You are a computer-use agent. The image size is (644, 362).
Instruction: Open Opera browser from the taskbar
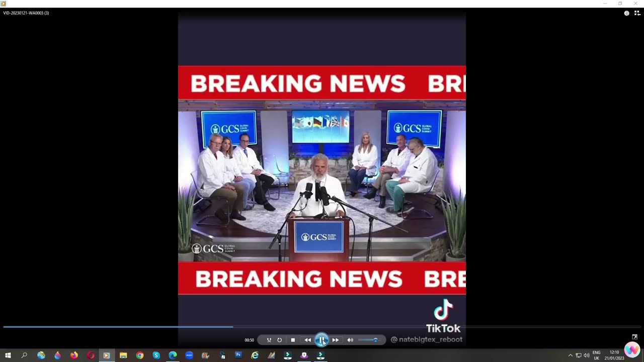coord(91,355)
